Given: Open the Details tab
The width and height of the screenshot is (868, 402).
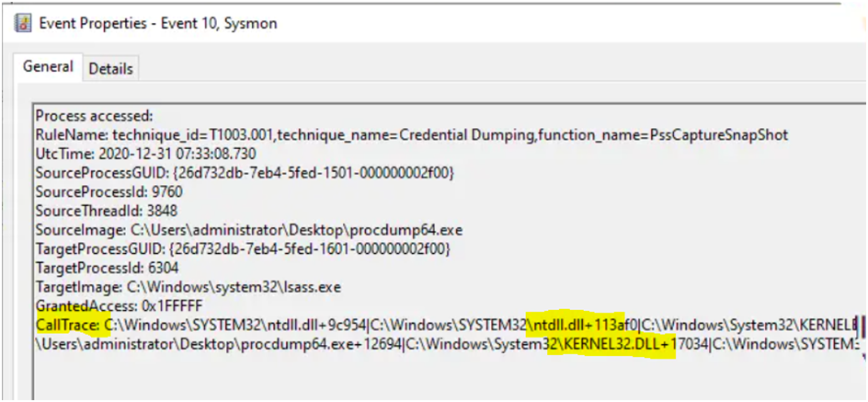Looking at the screenshot, I should 110,69.
